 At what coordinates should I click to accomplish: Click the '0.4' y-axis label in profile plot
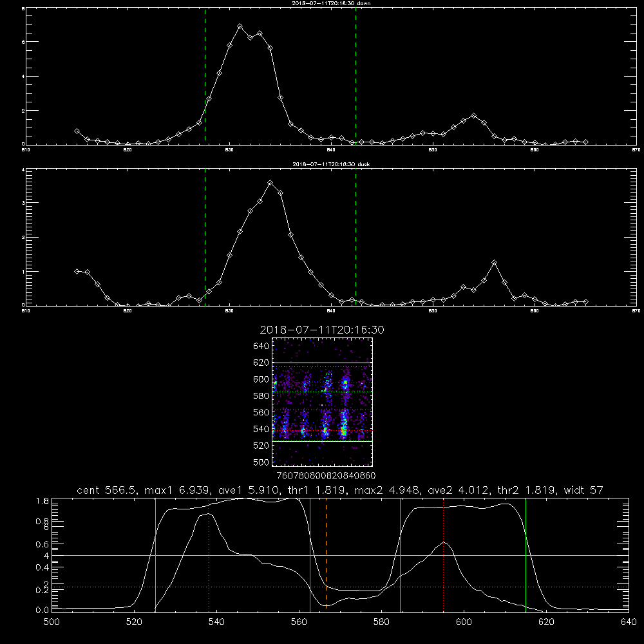point(43,567)
